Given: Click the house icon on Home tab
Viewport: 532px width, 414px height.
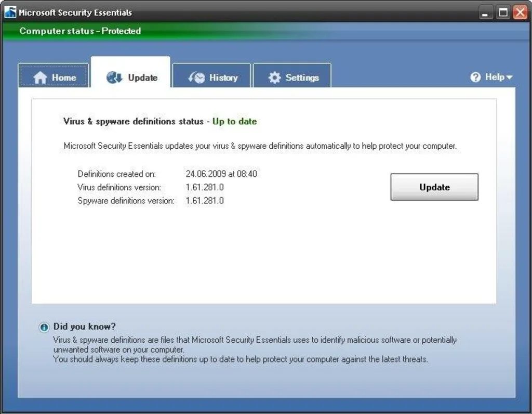Looking at the screenshot, I should 40,77.
